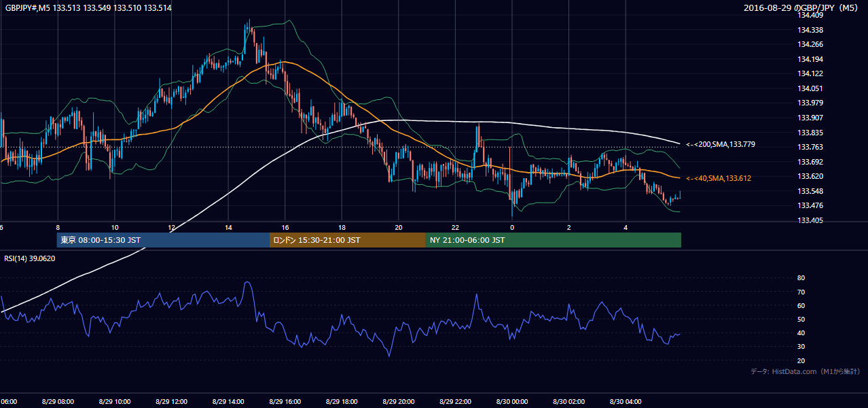
Task: Click hour mark 4 under the price chart
Action: pyautogui.click(x=626, y=227)
